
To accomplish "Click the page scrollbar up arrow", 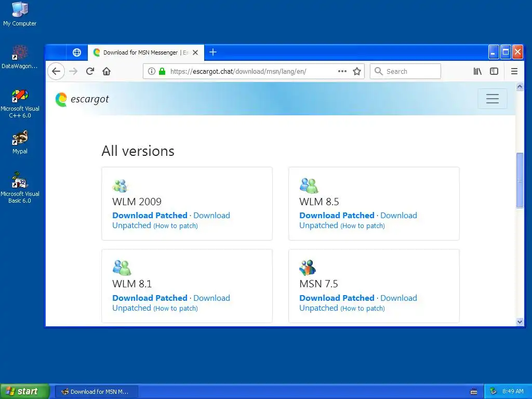I will click(x=520, y=87).
